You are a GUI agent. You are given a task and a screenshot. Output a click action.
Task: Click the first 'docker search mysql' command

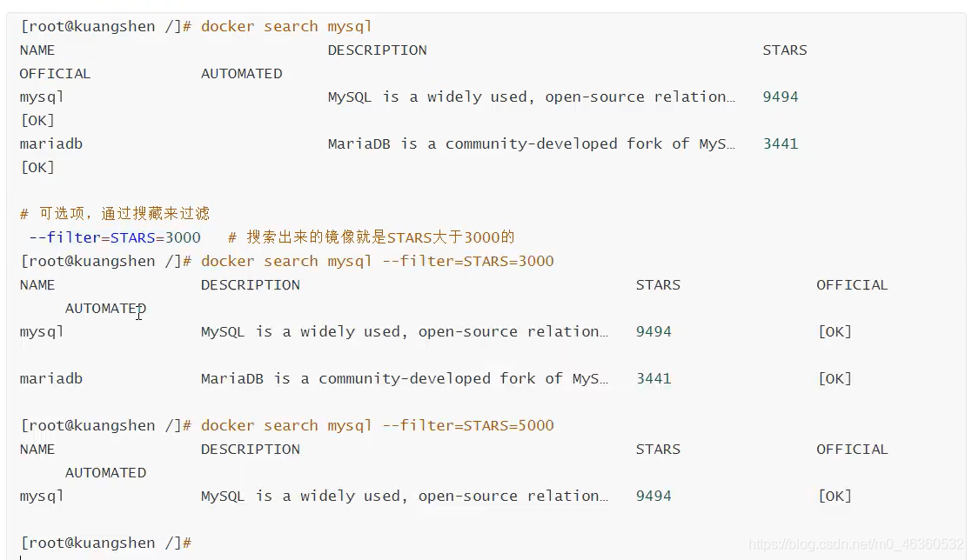286,27
